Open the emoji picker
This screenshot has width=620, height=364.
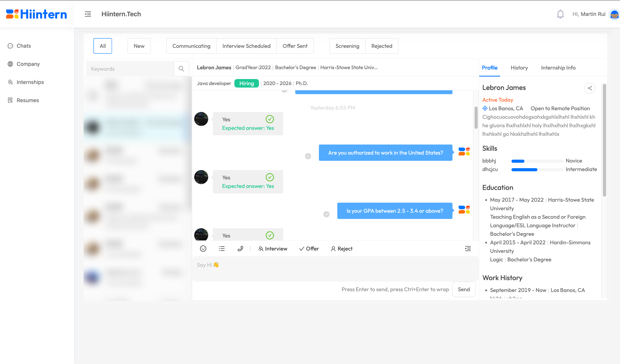pos(203,249)
